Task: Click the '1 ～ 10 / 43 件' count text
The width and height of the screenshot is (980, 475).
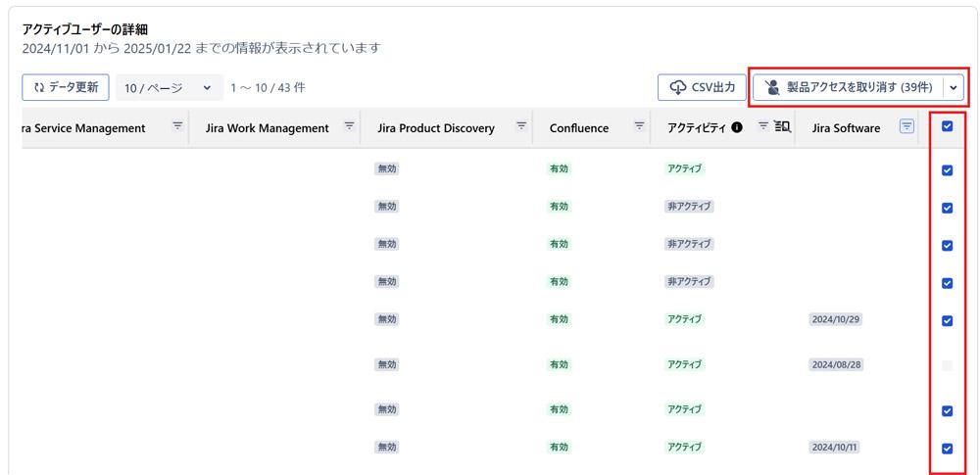Action: [269, 88]
